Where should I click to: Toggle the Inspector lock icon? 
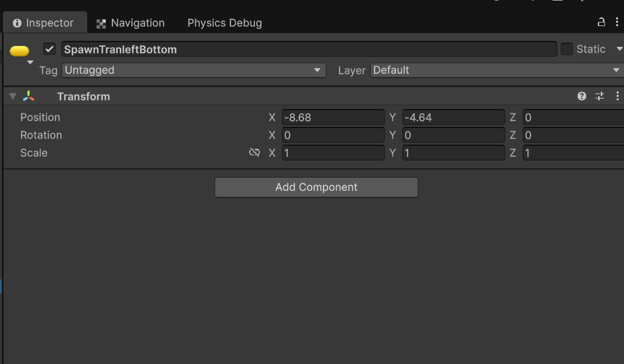pyautogui.click(x=601, y=23)
